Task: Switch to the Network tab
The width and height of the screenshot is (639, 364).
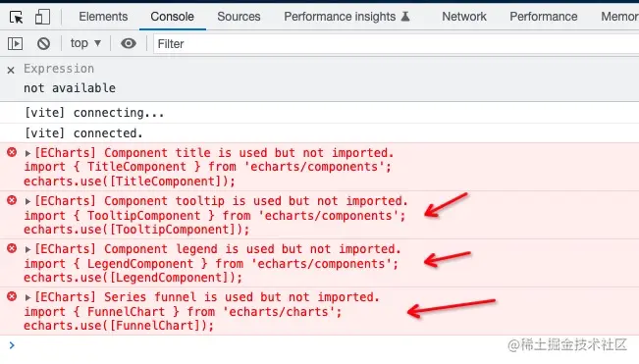Action: (x=464, y=17)
